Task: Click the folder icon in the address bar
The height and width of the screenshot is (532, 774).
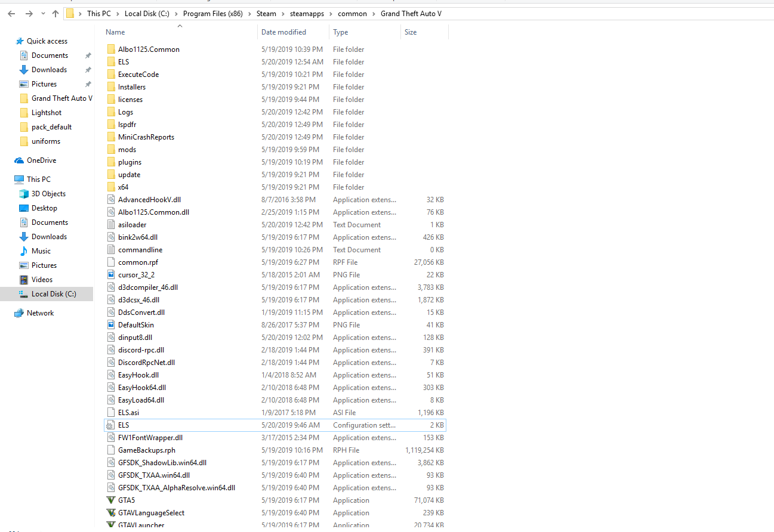Action: coord(70,14)
